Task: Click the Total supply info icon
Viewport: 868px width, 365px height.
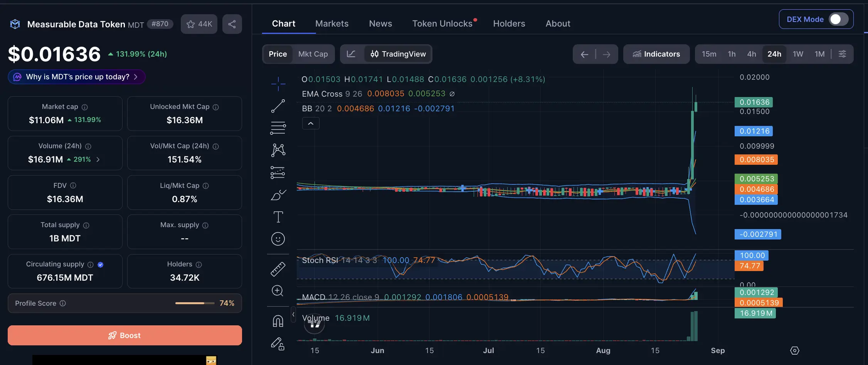Action: pos(86,225)
